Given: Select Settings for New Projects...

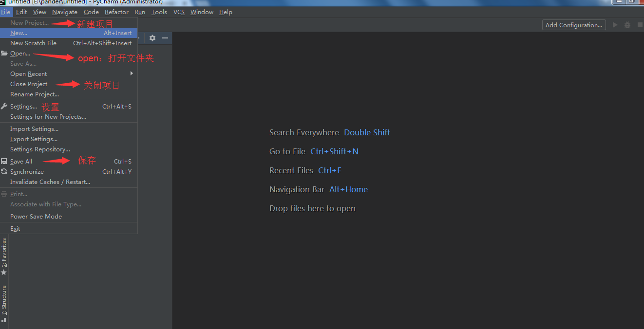Looking at the screenshot, I should coord(69,117).
